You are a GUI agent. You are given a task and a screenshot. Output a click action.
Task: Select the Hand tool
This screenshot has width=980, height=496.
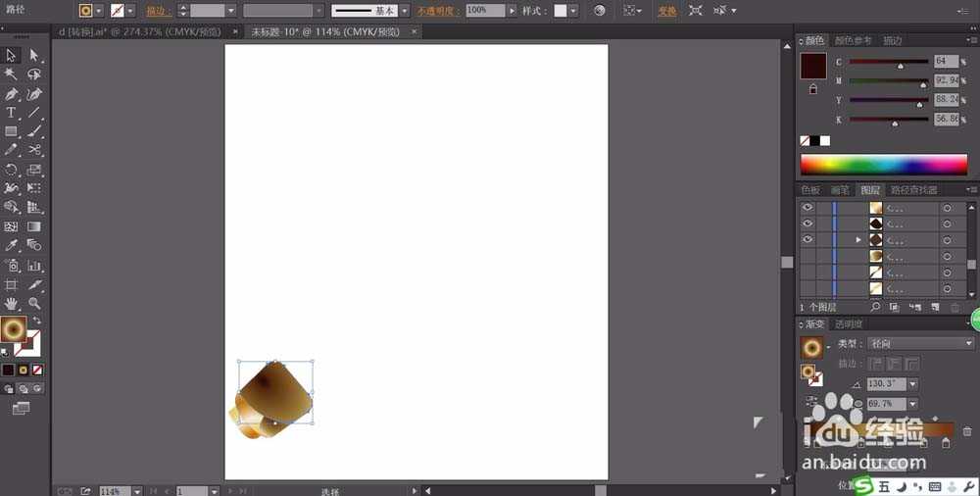tap(12, 304)
